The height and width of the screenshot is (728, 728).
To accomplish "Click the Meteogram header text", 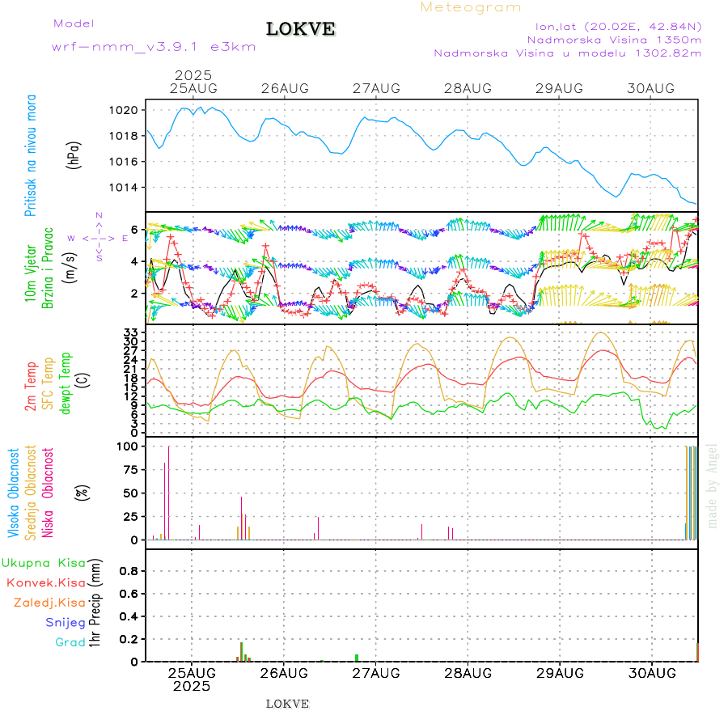I will 471,7.
